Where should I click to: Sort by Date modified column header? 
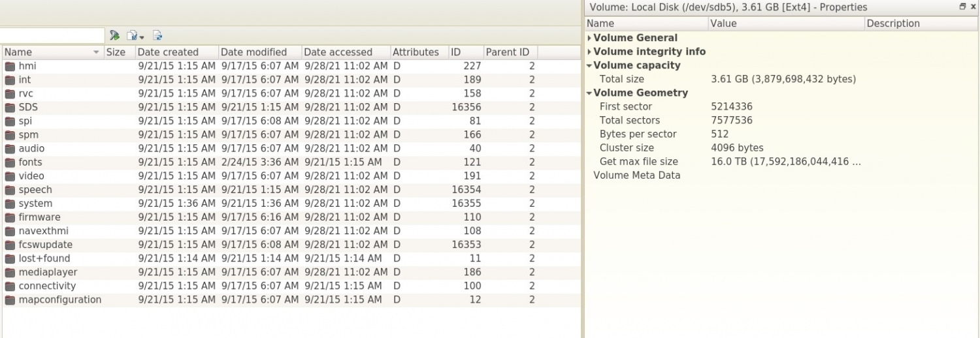tap(259, 52)
